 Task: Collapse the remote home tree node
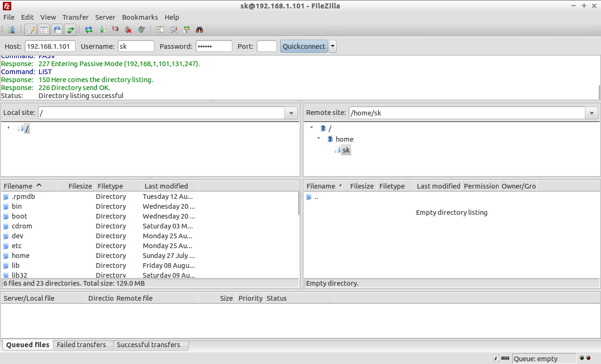tap(319, 138)
